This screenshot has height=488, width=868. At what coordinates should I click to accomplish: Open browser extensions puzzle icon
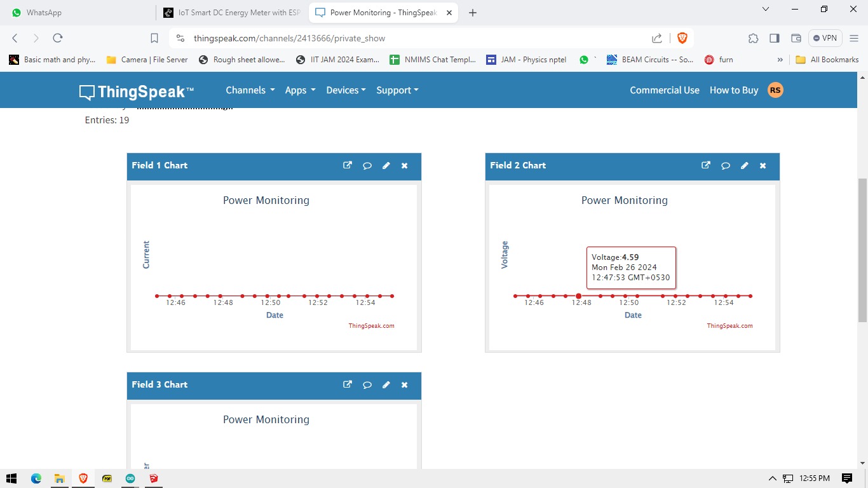(753, 38)
